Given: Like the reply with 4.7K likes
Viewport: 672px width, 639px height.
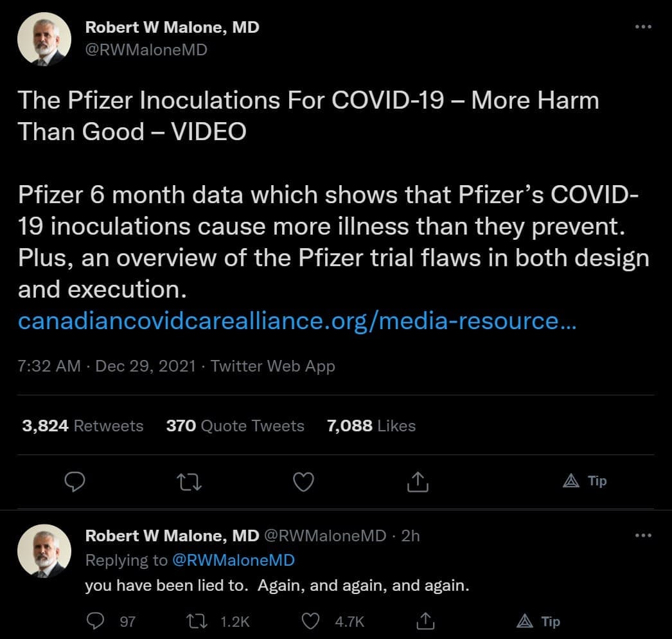Looking at the screenshot, I should point(311,621).
